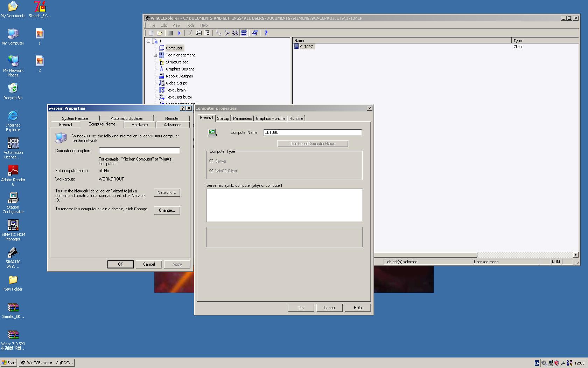Switch to large icons view
588x368 pixels.
[218, 33]
